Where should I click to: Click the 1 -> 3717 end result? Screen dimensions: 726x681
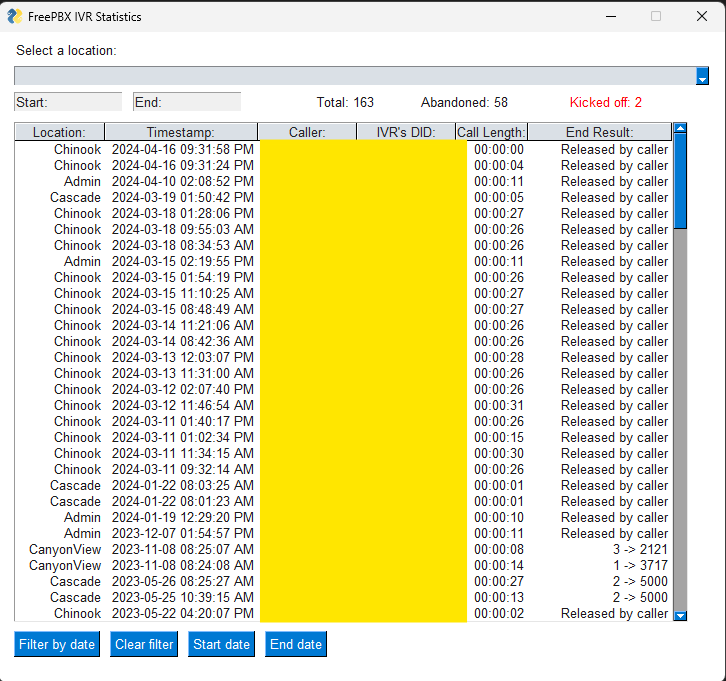coord(640,565)
